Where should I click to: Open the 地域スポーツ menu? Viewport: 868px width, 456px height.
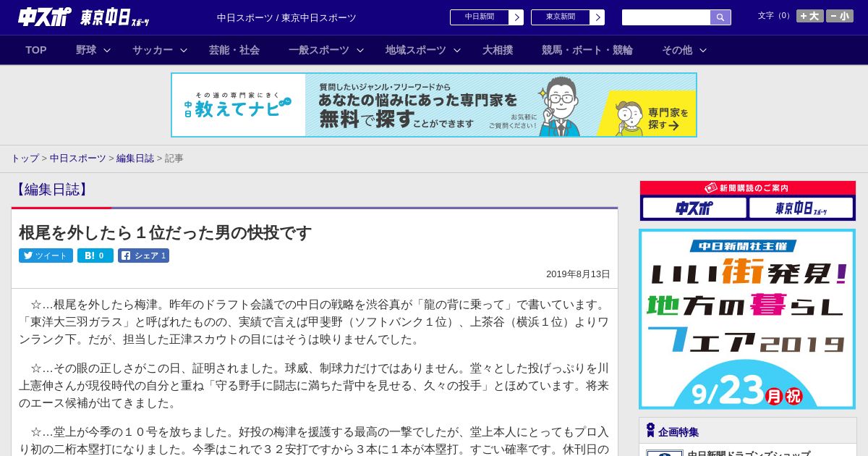(416, 50)
